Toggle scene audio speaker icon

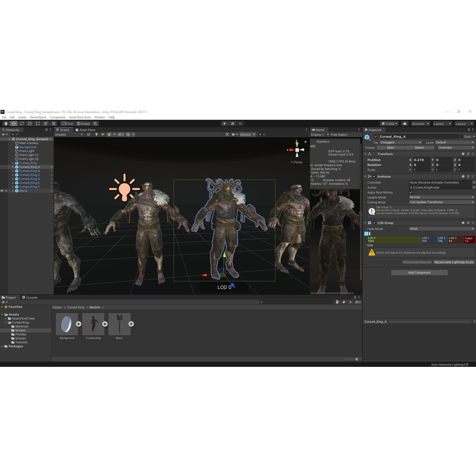103,134
